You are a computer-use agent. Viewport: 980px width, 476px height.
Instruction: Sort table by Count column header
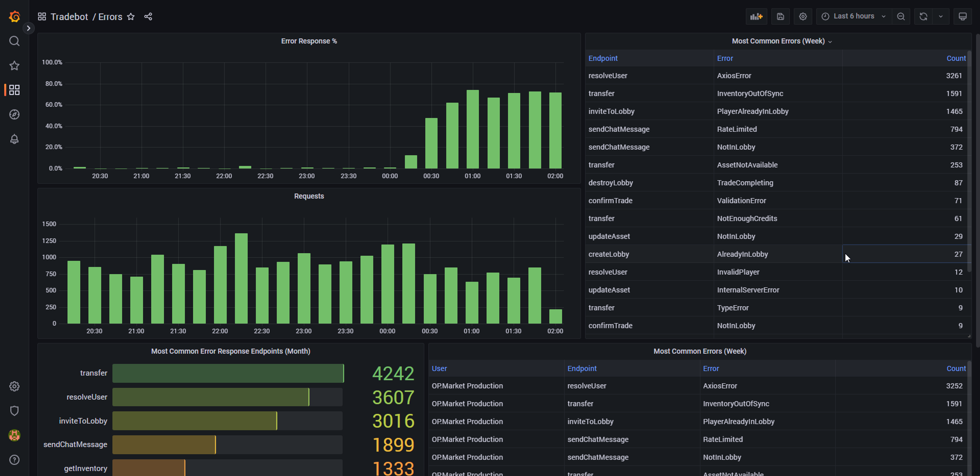956,58
